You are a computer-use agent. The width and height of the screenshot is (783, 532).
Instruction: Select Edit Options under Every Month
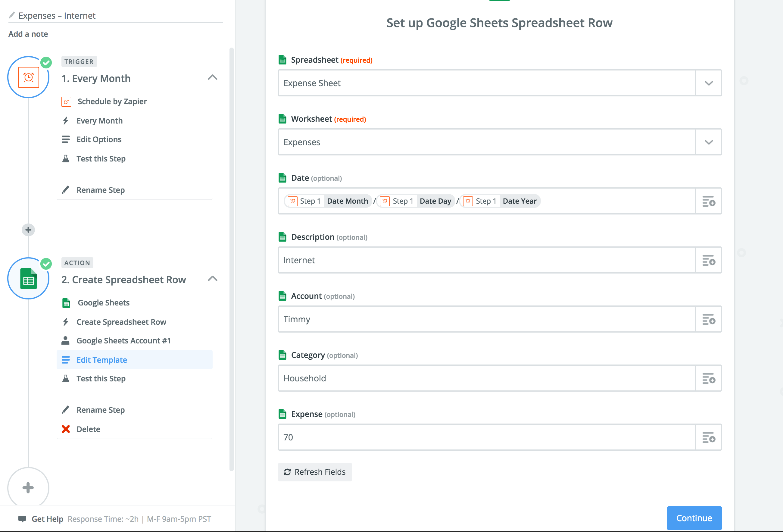[99, 139]
